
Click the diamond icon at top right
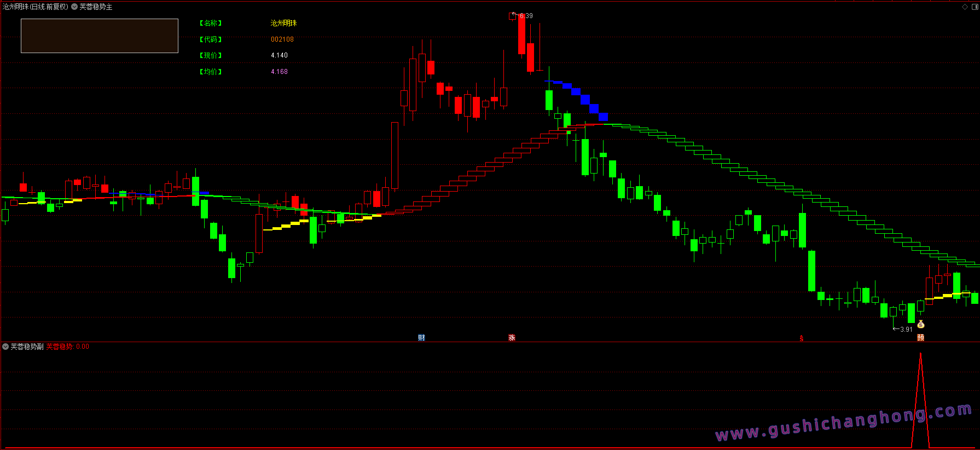click(965, 7)
